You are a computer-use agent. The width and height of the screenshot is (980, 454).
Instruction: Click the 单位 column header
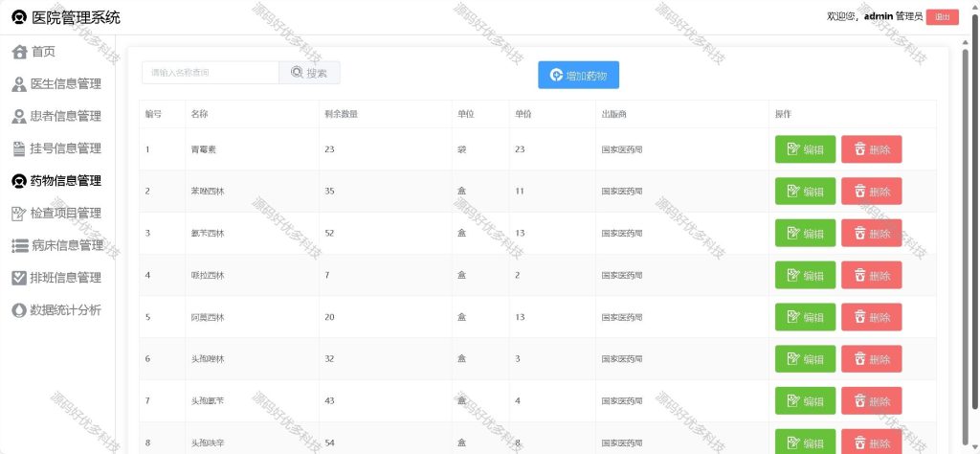[x=466, y=114]
